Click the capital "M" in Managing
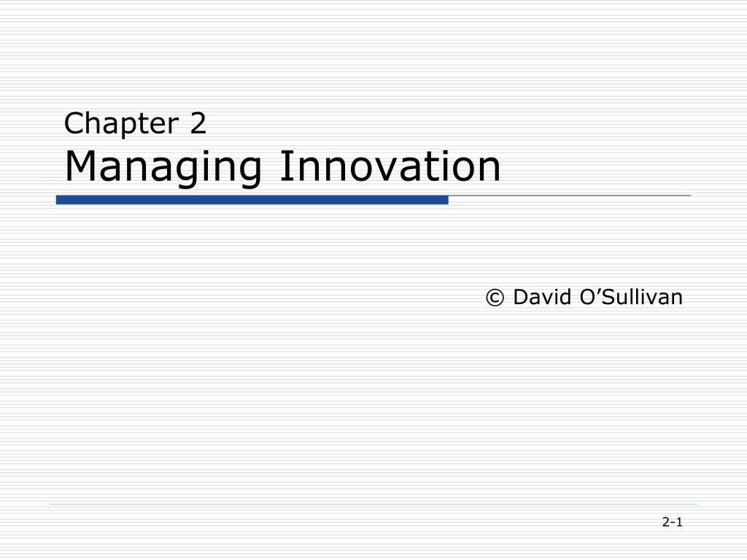747x560 pixels. pyautogui.click(x=80, y=166)
